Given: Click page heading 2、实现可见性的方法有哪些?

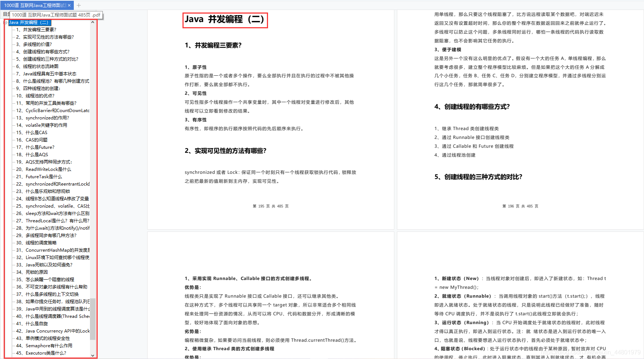Looking at the screenshot, I should pyautogui.click(x=225, y=151).
